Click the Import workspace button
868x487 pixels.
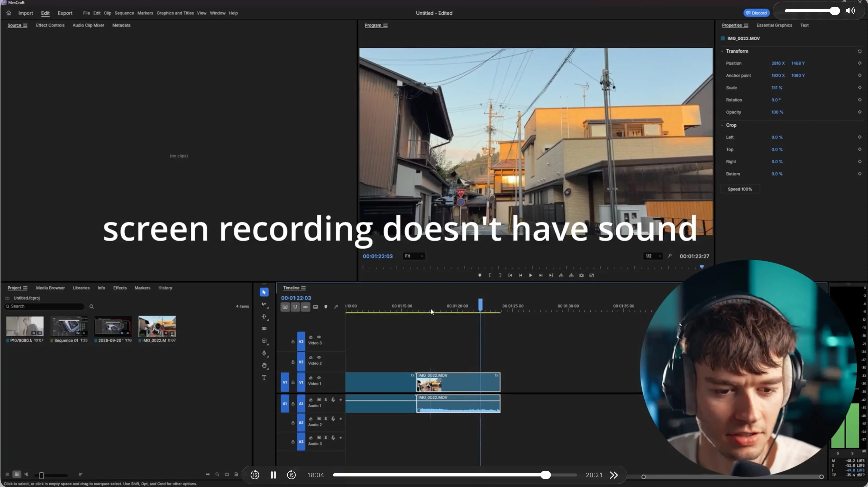point(25,13)
